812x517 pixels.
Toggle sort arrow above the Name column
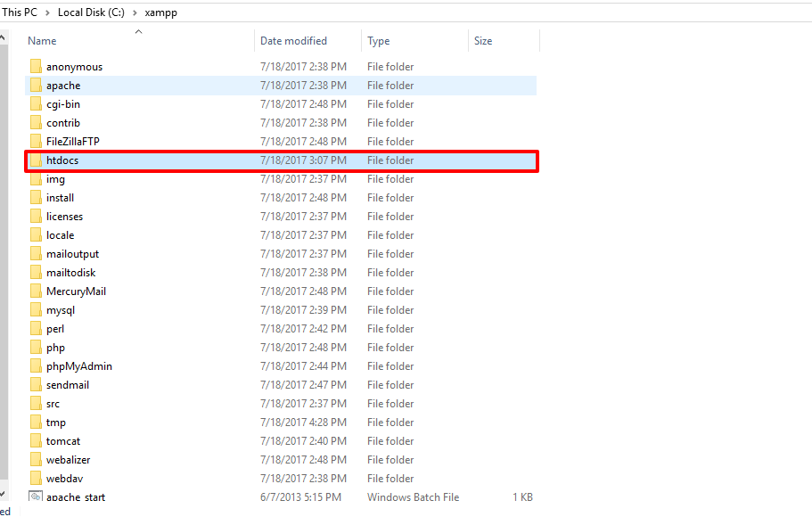tap(138, 31)
